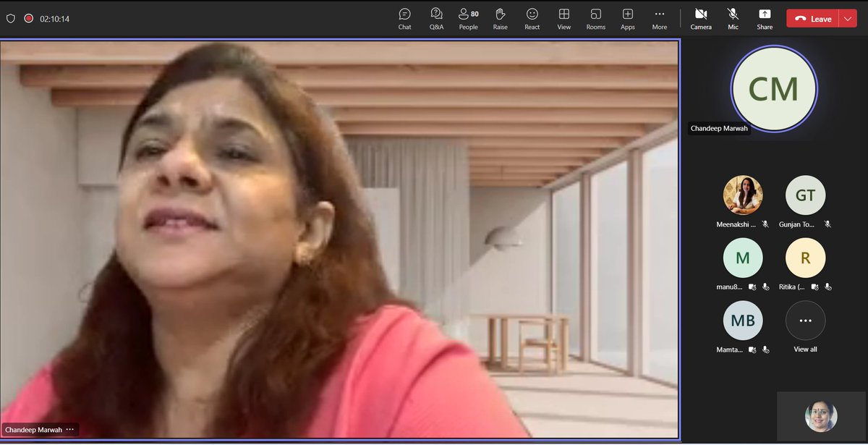
Task: Open the Q&A panel
Action: click(x=436, y=18)
